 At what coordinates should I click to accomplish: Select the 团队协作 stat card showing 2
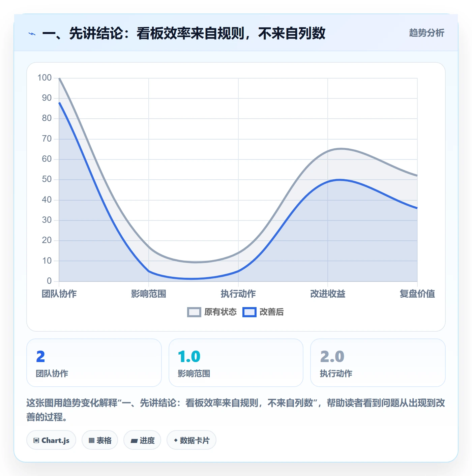coord(94,363)
